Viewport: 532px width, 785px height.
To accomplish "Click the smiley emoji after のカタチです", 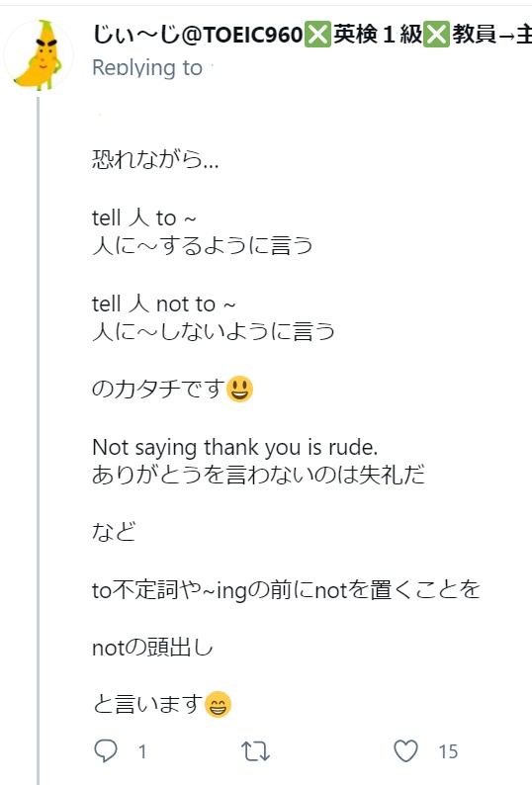I will [x=240, y=389].
